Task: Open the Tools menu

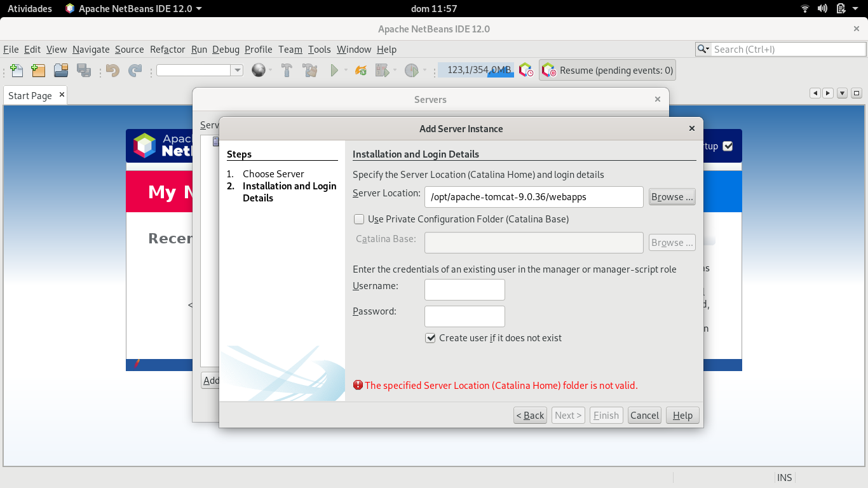Action: [x=320, y=50]
